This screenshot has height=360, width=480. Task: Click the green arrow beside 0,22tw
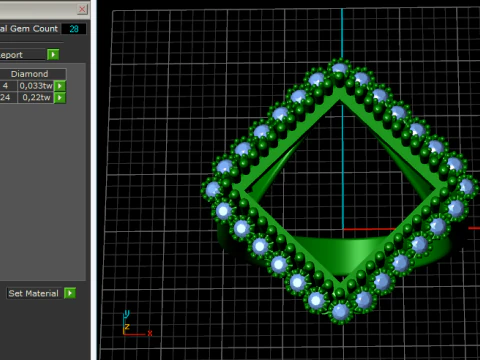(x=60, y=98)
